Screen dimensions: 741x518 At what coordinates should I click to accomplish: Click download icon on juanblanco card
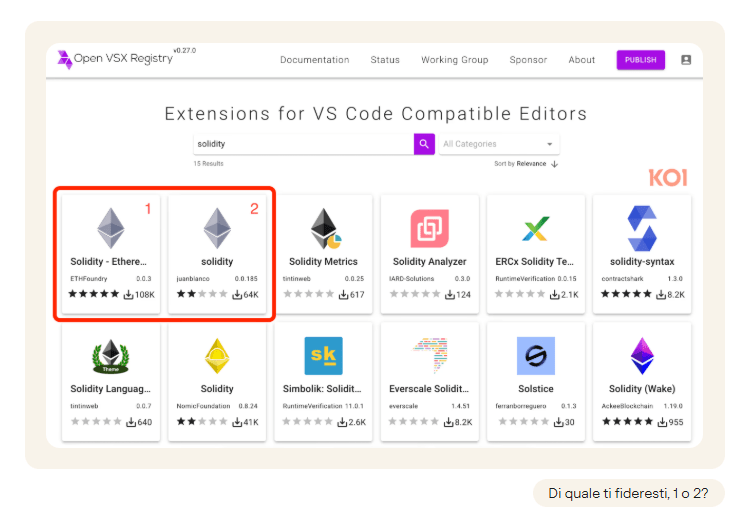(237, 295)
